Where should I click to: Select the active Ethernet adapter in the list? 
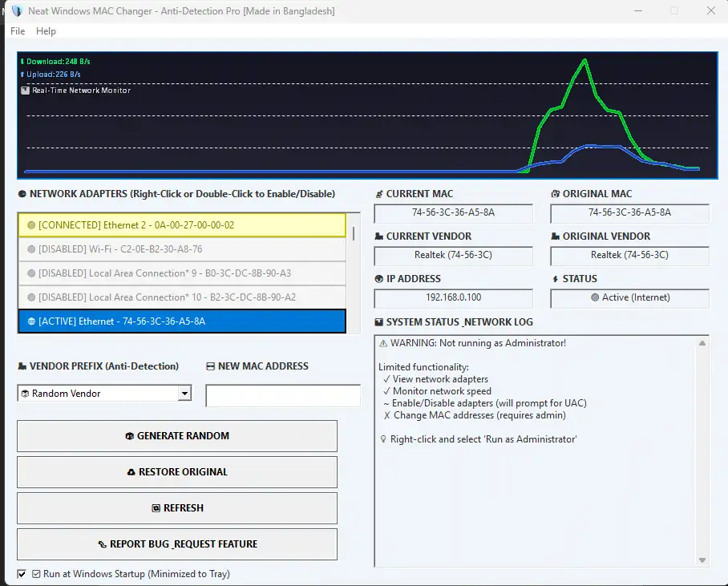(182, 321)
